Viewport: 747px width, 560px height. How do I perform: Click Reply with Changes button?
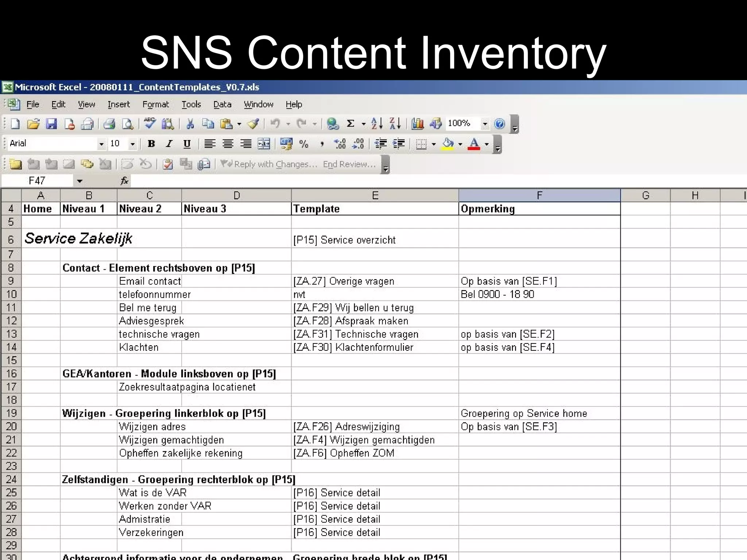(x=269, y=164)
